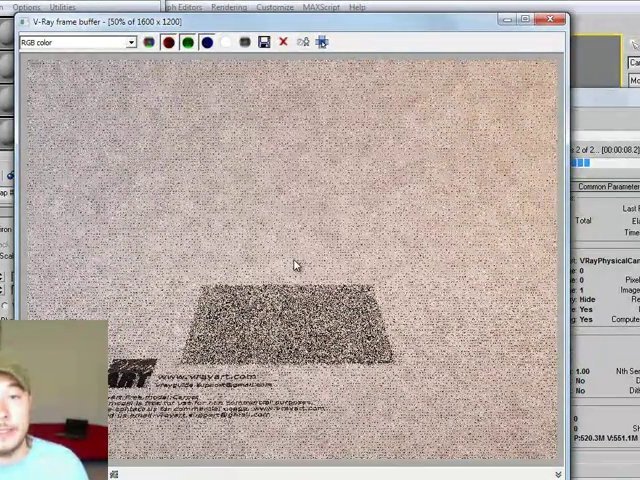Click the switch to RGB channels icon

pos(149,42)
